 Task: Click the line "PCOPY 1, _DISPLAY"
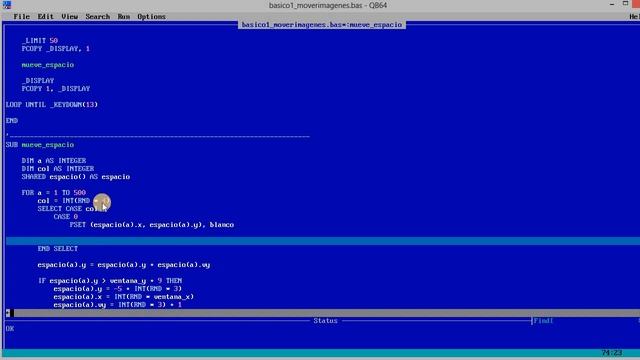[56, 89]
